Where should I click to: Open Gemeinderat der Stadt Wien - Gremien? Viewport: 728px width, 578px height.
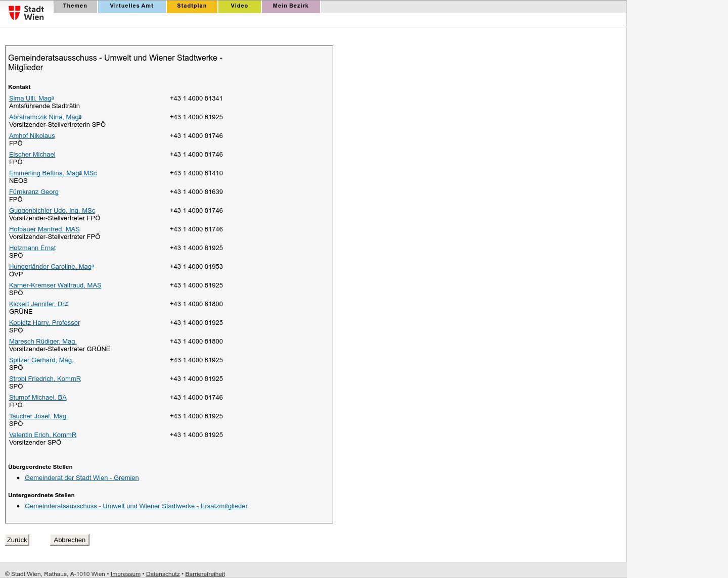pyautogui.click(x=82, y=478)
